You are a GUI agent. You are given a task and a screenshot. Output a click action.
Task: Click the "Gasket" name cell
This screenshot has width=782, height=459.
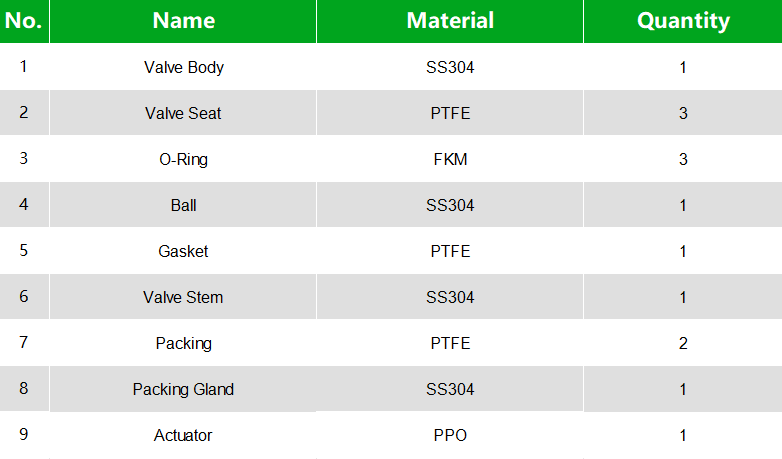point(183,251)
